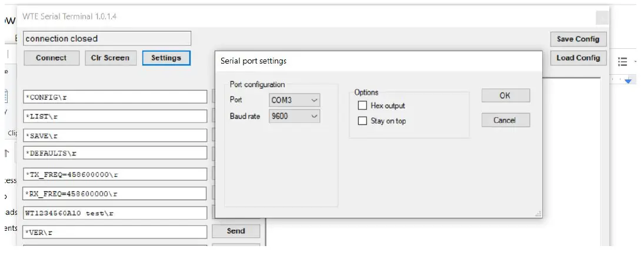The width and height of the screenshot is (644, 259).
Task: Enable the Hex output checkbox
Action: click(363, 106)
